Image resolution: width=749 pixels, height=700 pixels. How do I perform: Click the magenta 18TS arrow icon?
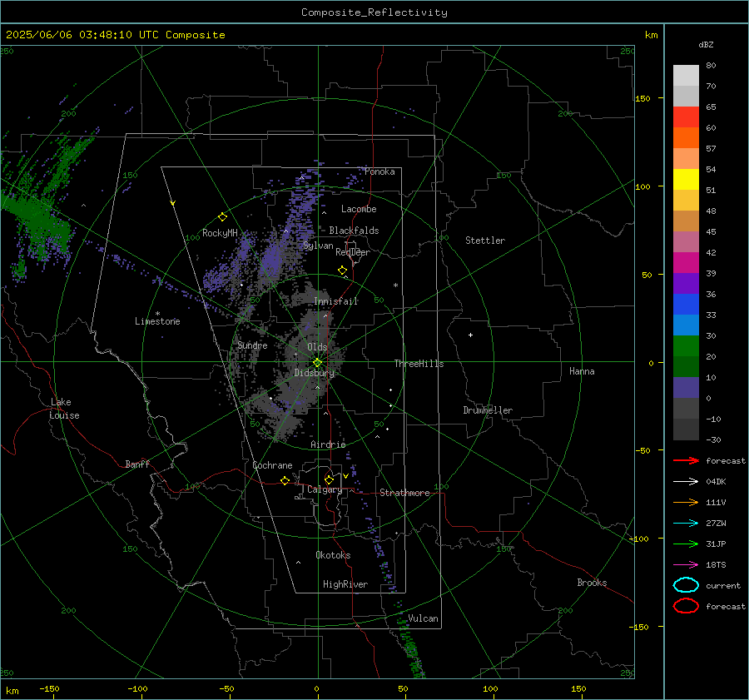pos(686,565)
